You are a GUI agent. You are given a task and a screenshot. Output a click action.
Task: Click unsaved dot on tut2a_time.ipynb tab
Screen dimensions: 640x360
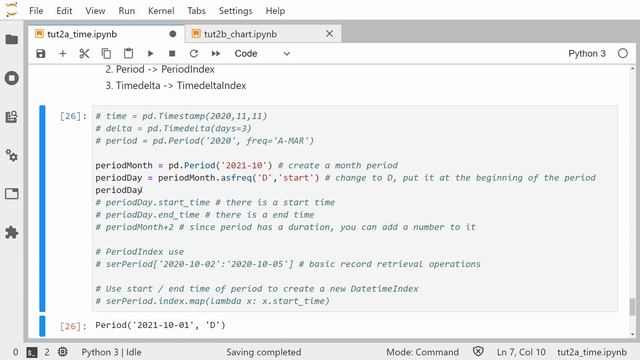click(173, 34)
